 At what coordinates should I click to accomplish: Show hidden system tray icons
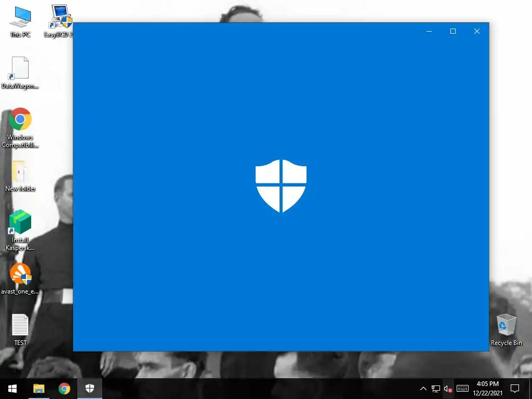(423, 389)
